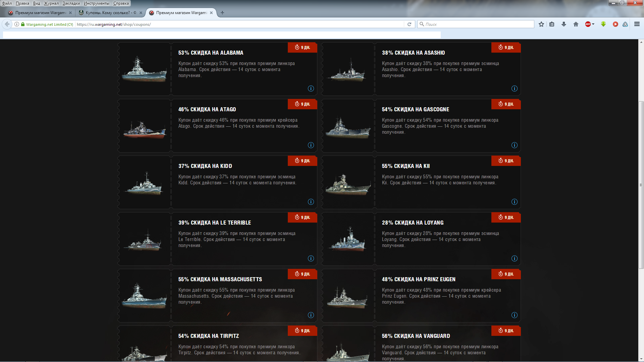Show site information icon in address bar
The width and height of the screenshot is (644, 362).
point(17,24)
